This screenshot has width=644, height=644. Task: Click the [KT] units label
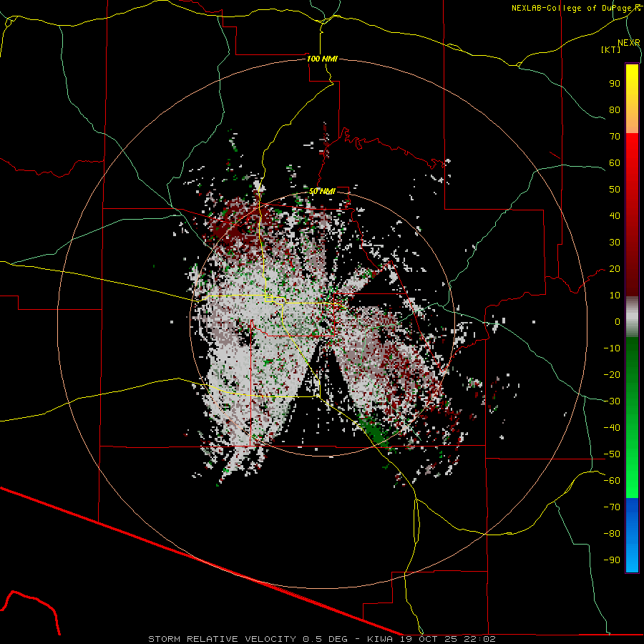tap(611, 49)
